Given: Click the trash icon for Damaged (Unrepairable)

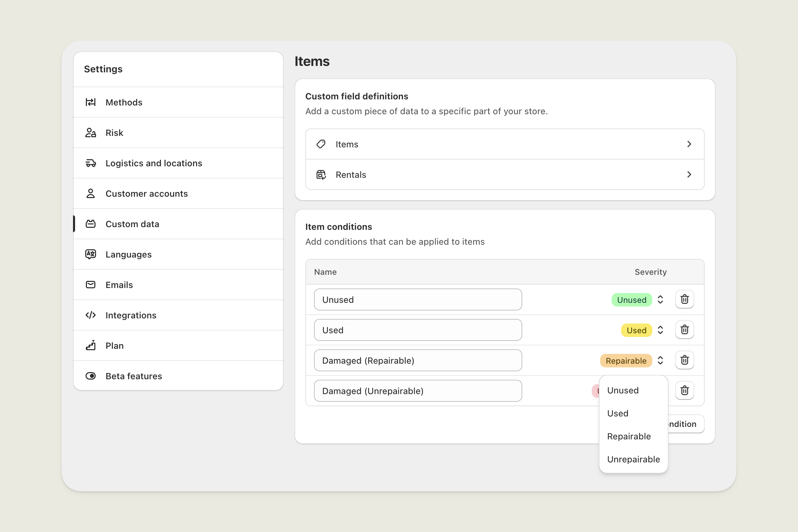Looking at the screenshot, I should (684, 390).
